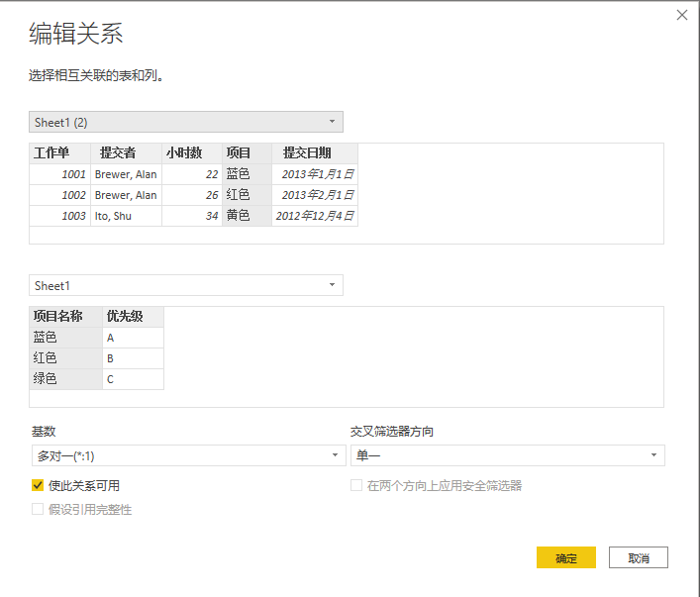Toggle the 假设引用完整性 checkbox
The height and width of the screenshot is (597, 700).
tap(38, 509)
